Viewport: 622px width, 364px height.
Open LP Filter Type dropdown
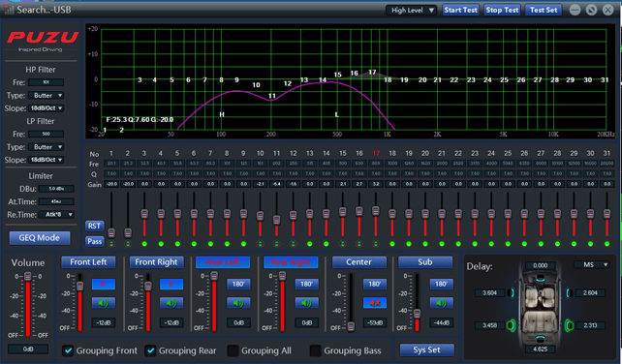click(47, 147)
